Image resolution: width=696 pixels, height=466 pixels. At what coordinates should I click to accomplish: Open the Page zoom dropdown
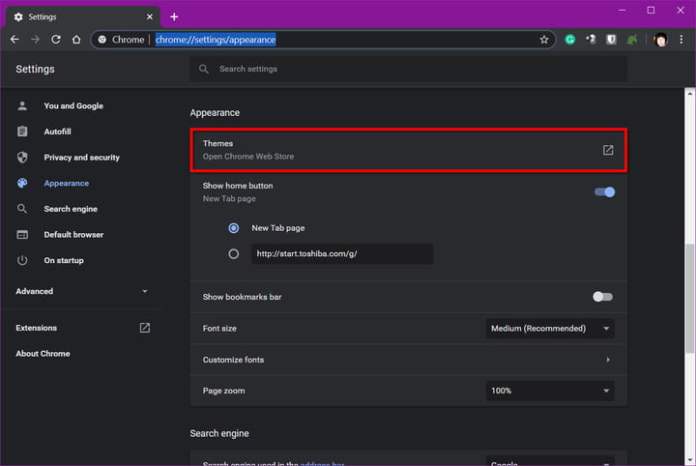[549, 390]
